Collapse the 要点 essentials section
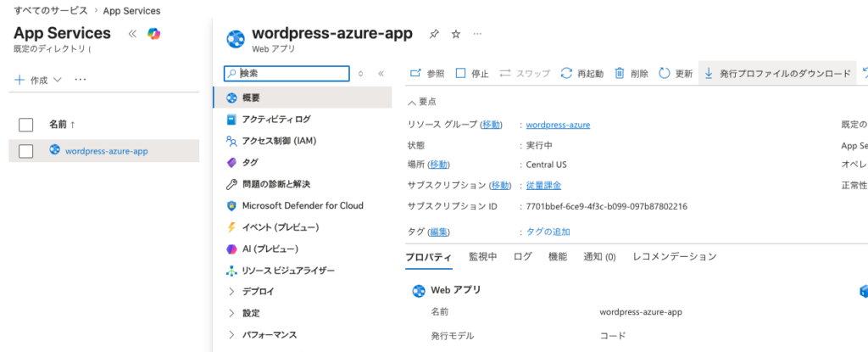Screen dimensions: 868x352 point(422,102)
